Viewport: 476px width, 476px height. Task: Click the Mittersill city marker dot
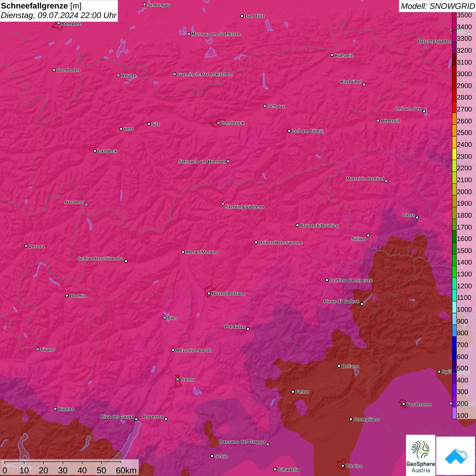click(378, 120)
